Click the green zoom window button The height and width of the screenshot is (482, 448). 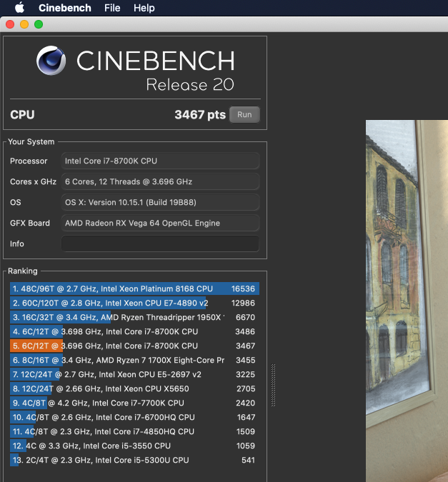point(39,24)
